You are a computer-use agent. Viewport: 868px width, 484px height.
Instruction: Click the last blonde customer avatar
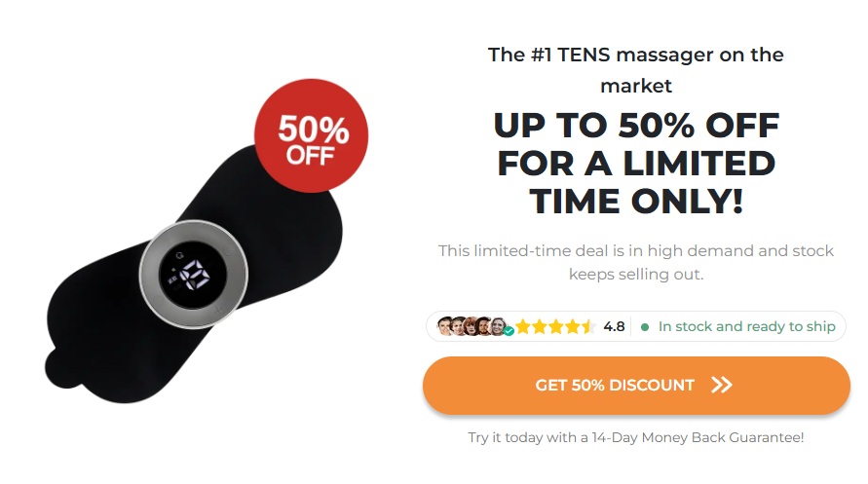coord(498,326)
